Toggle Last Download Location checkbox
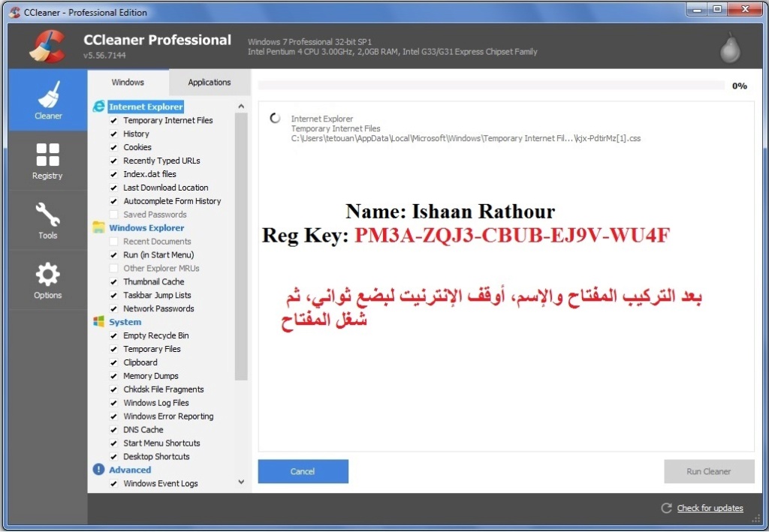Viewport: 769px width, 532px height. 114,188
